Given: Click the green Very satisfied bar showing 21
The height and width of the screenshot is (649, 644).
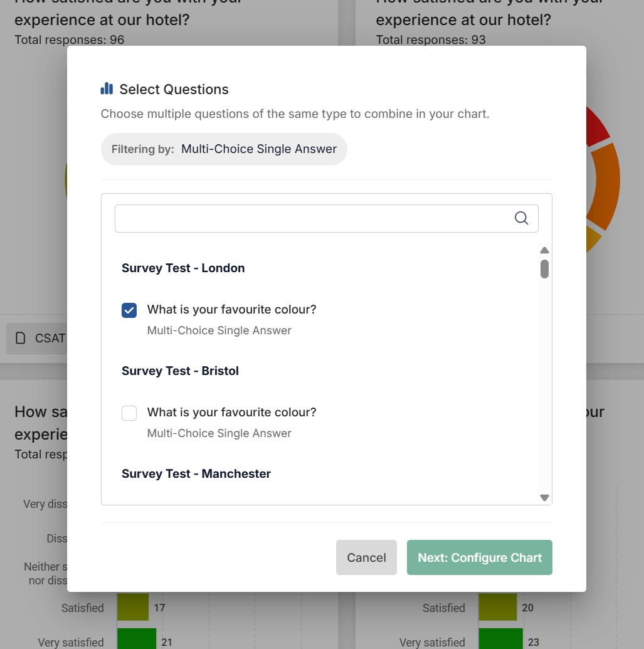Looking at the screenshot, I should pos(137,640).
